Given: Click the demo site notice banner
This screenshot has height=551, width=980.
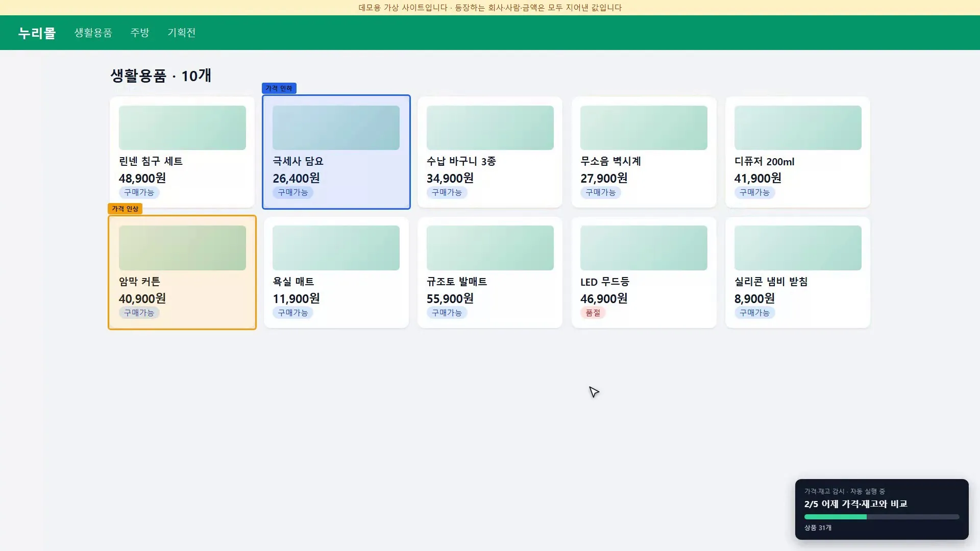Looking at the screenshot, I should pyautogui.click(x=490, y=8).
